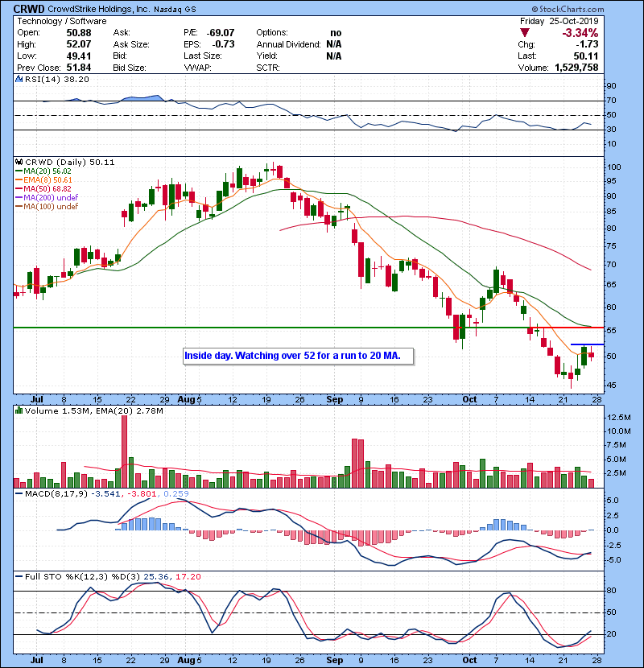644x668 pixels.
Task: Click the Nasdaq GS exchange label
Action: (175, 10)
